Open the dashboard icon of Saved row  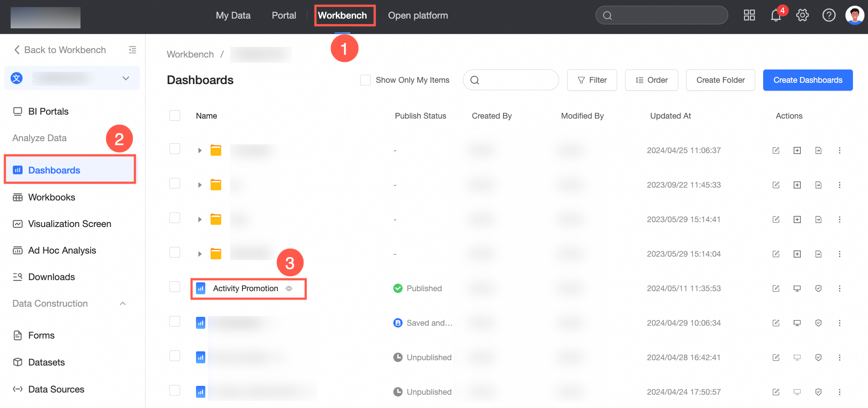click(x=200, y=323)
